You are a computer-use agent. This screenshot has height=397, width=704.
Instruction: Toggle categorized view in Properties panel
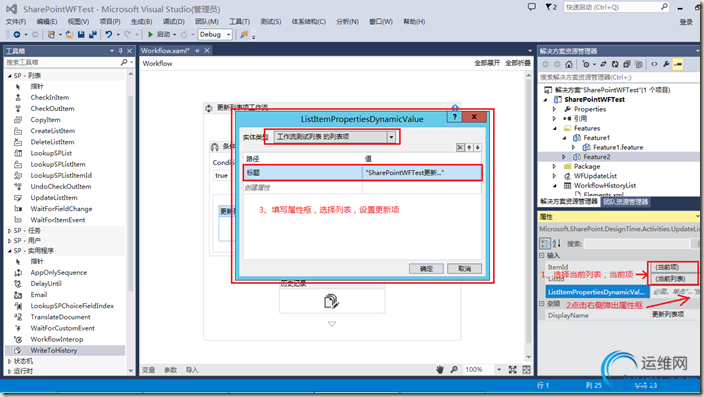(544, 243)
